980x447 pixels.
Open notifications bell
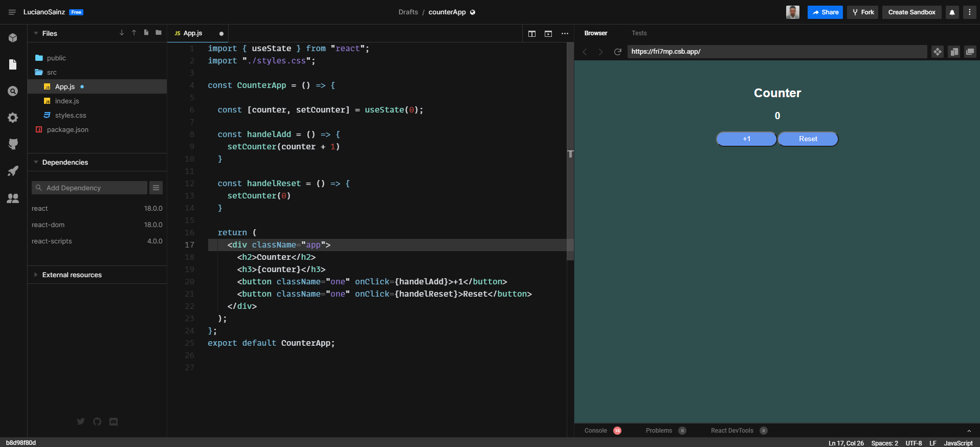point(952,12)
